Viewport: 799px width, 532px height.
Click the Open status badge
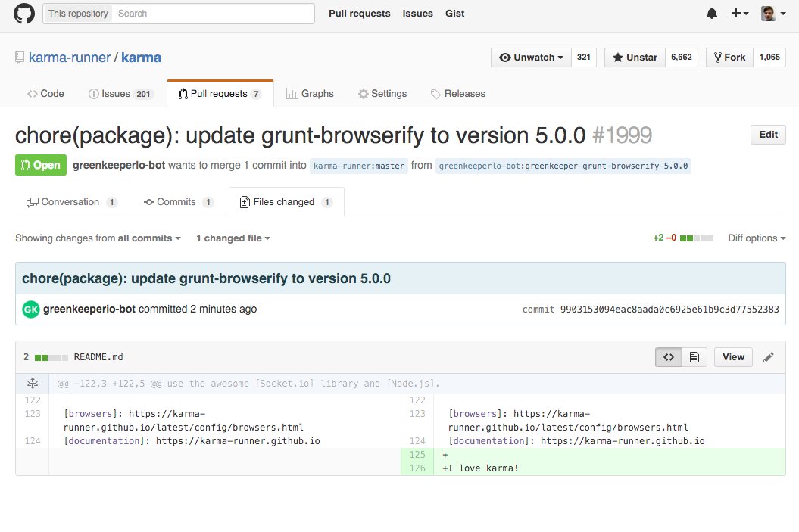click(41, 165)
